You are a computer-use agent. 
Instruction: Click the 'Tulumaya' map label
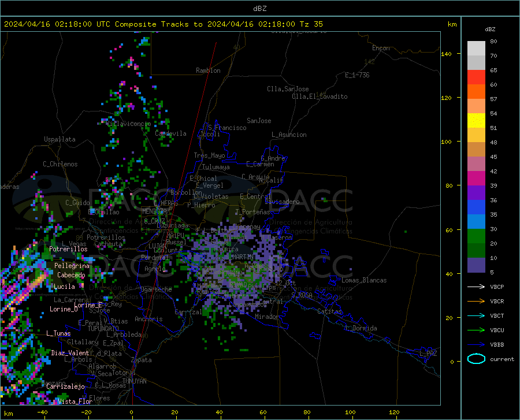coord(216,167)
